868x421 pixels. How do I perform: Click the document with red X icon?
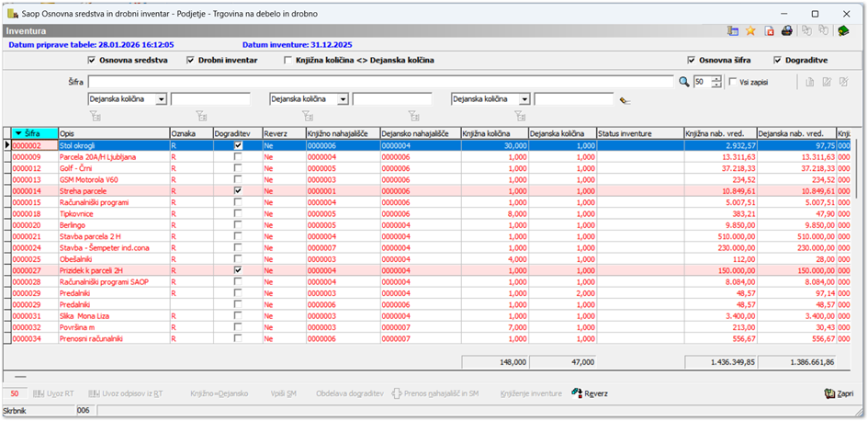coord(769,30)
